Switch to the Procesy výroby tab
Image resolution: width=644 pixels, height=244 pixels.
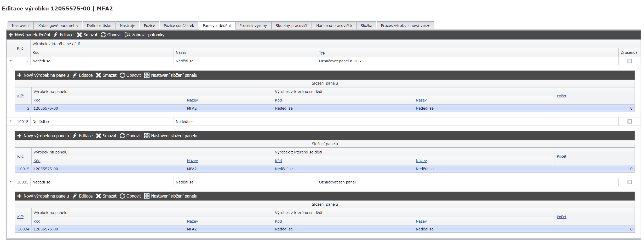(253, 26)
